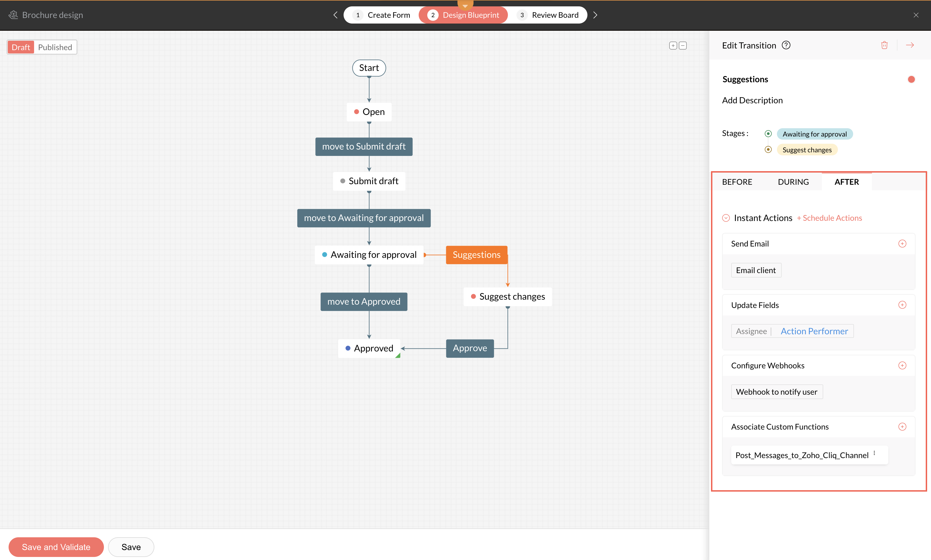Screen dimensions: 931x560
Task: Add a Configure Webhooks action
Action: [902, 365]
